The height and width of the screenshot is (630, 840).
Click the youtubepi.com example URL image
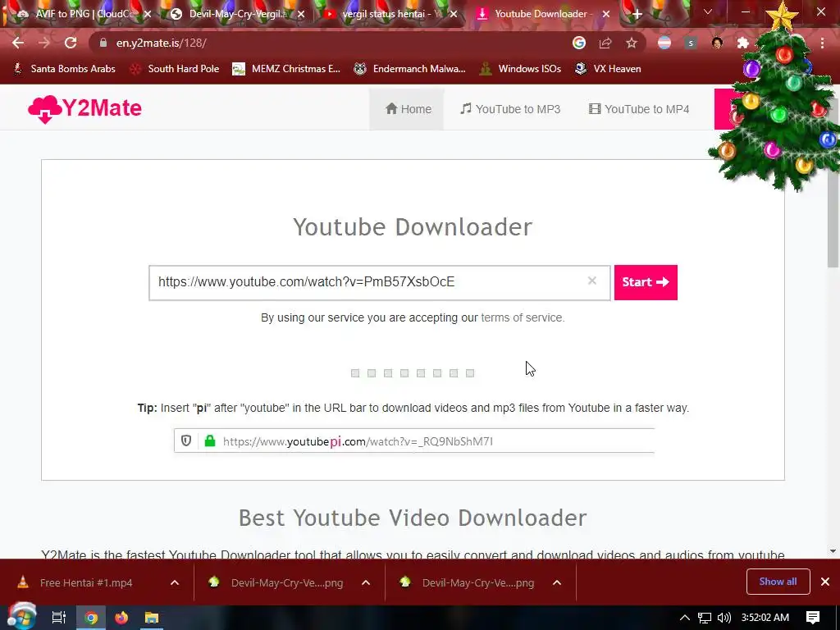tap(414, 441)
